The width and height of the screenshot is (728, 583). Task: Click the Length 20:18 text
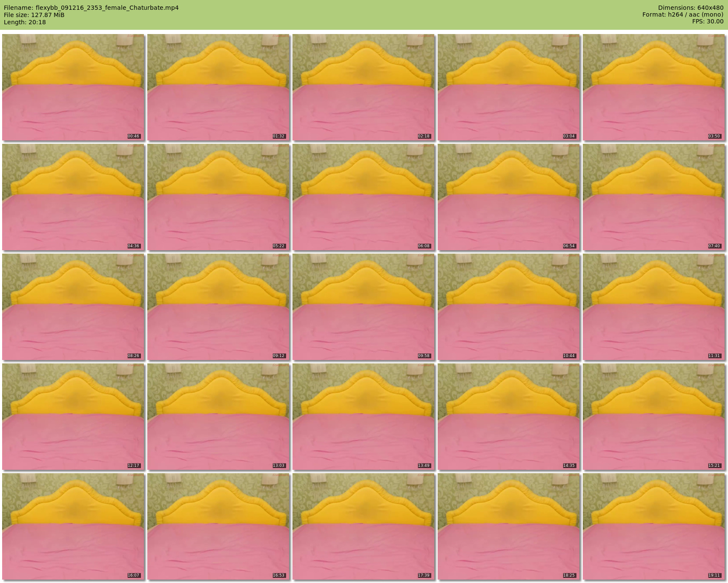[x=25, y=22]
